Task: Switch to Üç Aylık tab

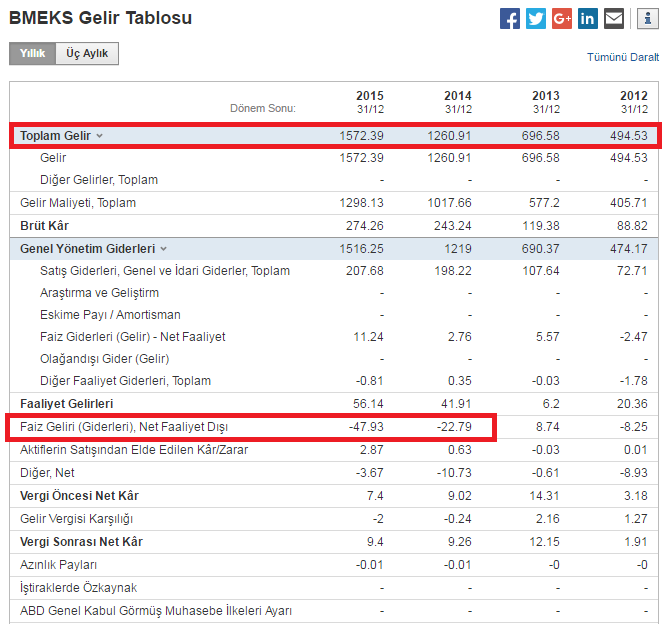Action: tap(87, 53)
